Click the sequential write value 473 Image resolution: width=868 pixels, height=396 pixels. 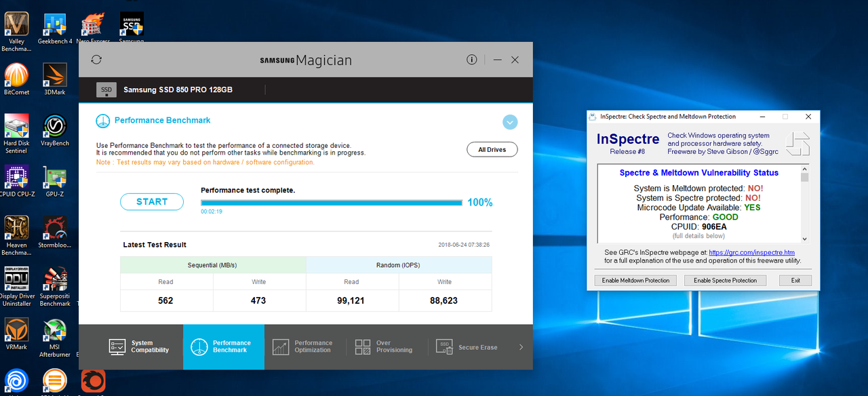click(x=258, y=300)
